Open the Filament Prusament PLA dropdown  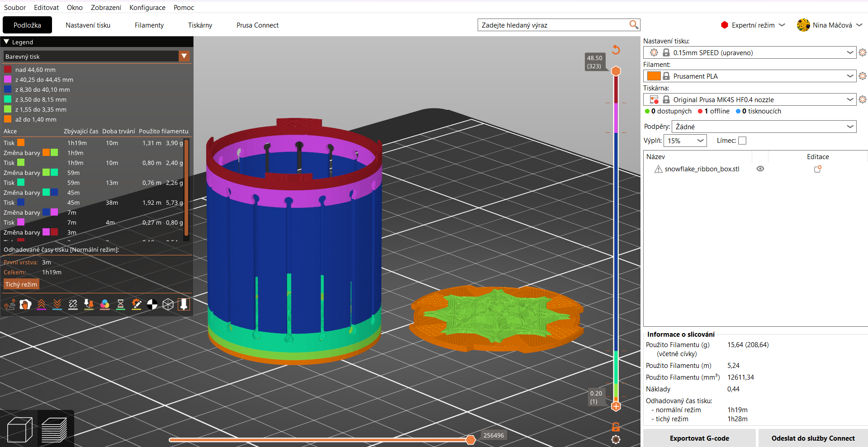750,76
